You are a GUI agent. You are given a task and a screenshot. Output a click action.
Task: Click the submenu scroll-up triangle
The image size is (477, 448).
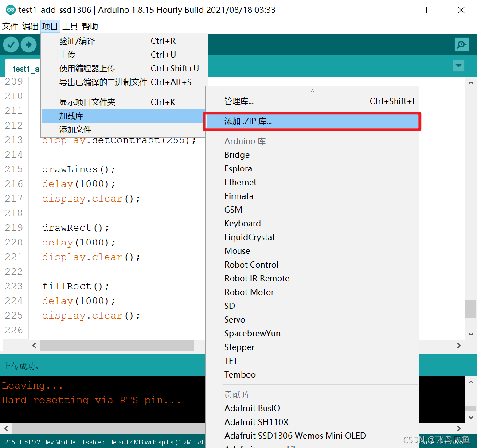[312, 91]
